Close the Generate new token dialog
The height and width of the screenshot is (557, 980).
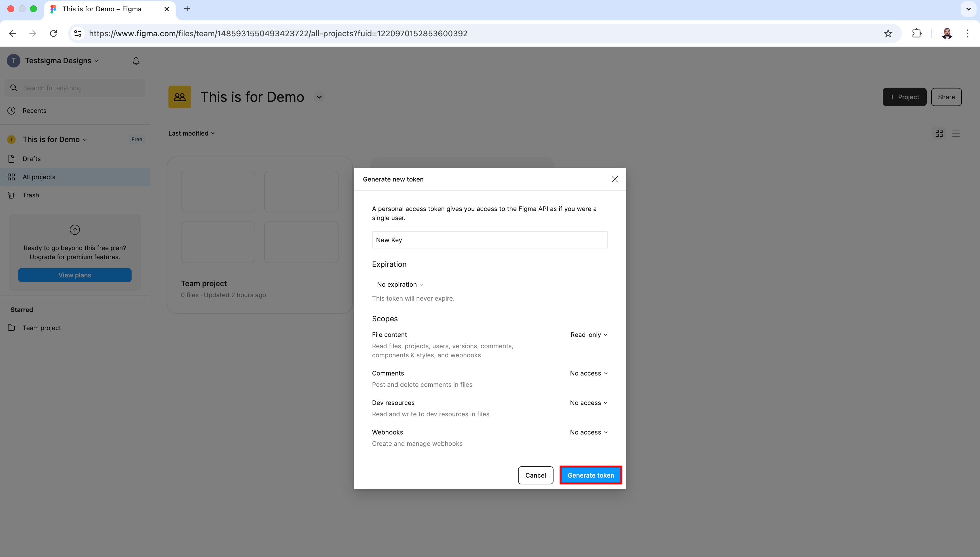[614, 179]
